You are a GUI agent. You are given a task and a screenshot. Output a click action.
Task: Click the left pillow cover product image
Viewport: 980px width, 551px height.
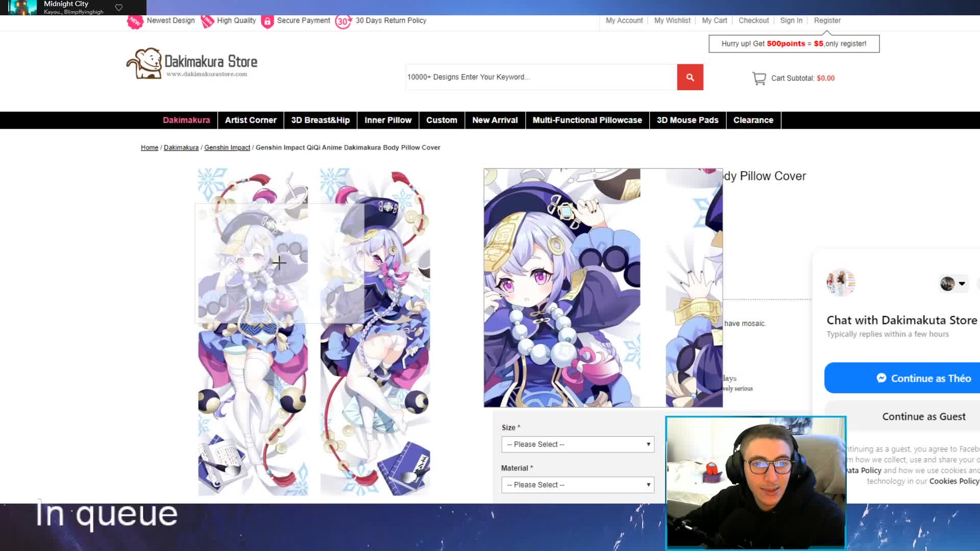[x=253, y=332]
